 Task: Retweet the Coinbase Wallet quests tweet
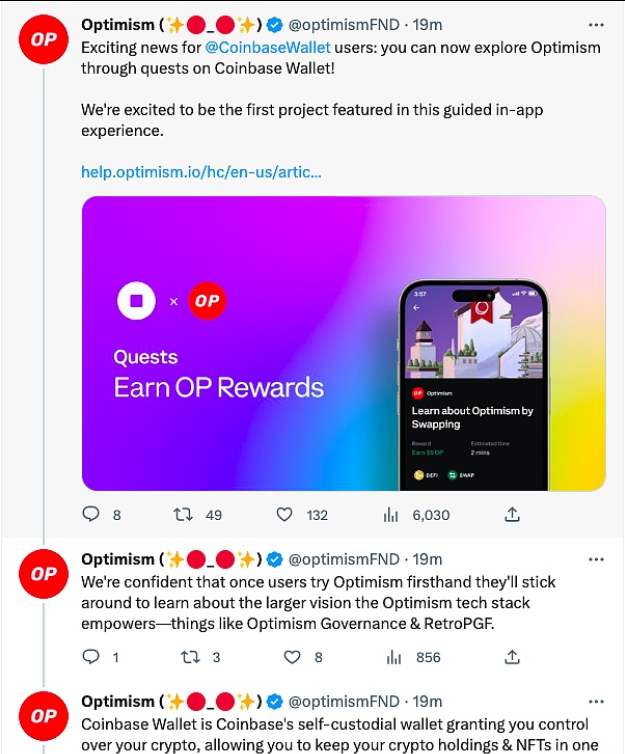(x=183, y=515)
